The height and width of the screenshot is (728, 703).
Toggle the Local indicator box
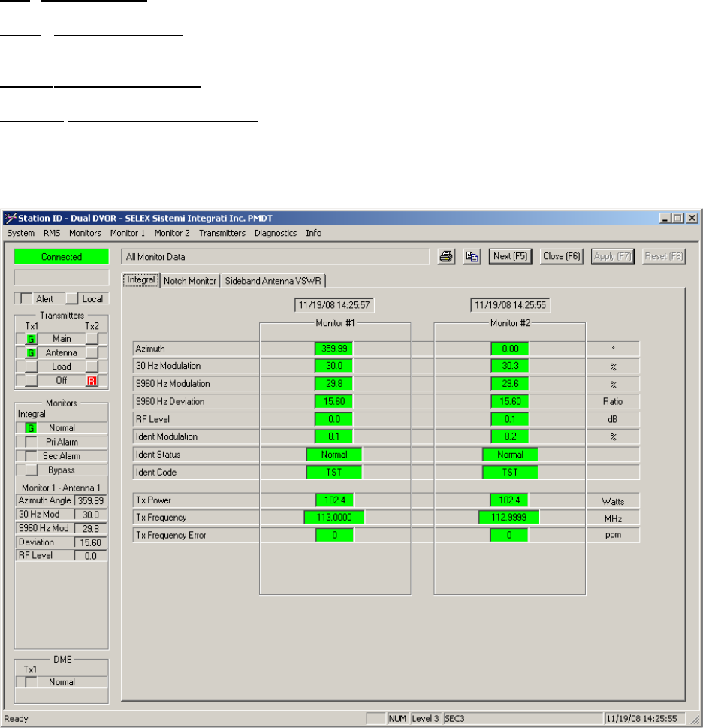(x=72, y=298)
